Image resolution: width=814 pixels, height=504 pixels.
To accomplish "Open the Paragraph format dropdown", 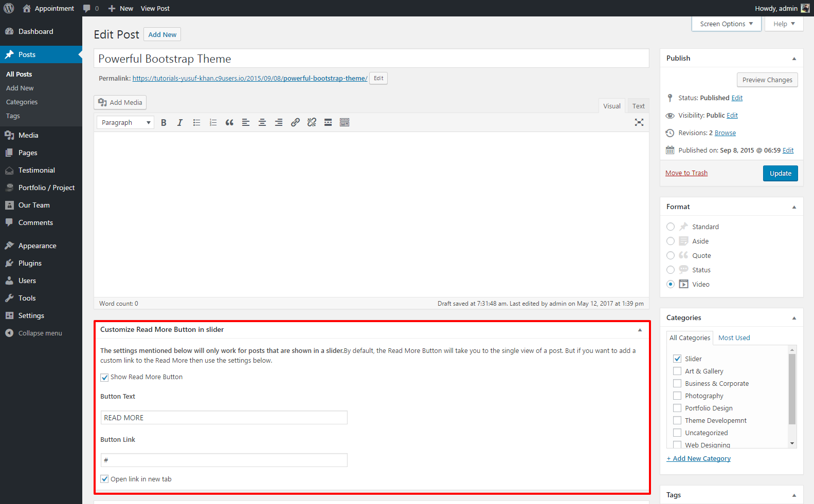I will 125,122.
